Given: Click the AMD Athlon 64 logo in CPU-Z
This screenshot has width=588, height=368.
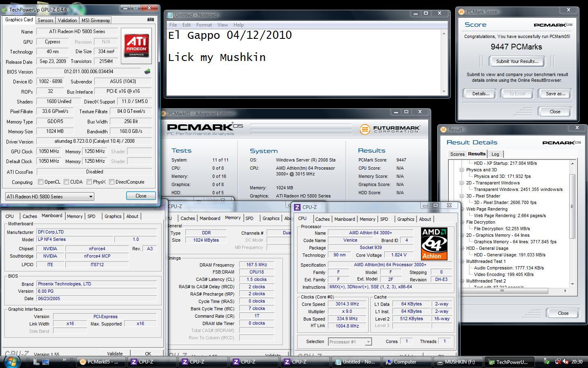Looking at the screenshot, I should coord(434,244).
